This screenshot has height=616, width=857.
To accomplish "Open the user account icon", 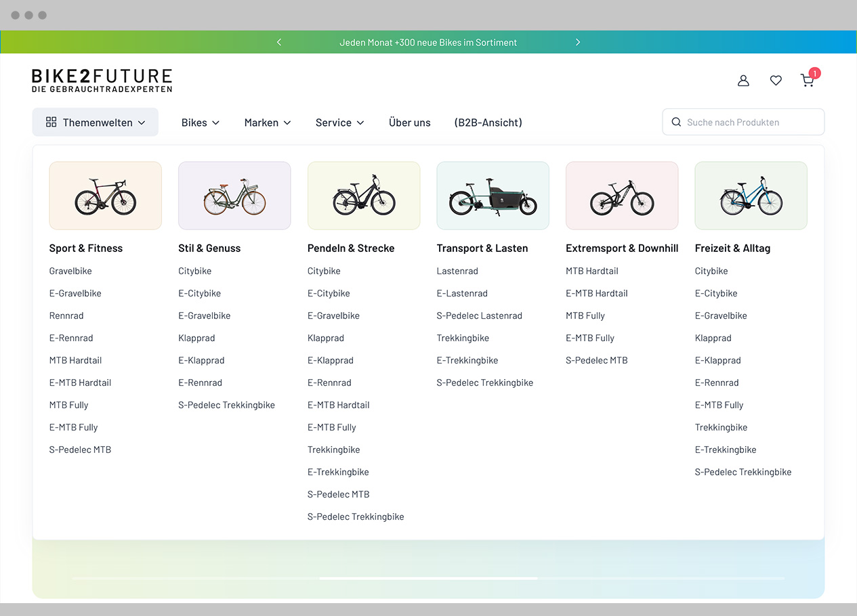I will point(743,81).
